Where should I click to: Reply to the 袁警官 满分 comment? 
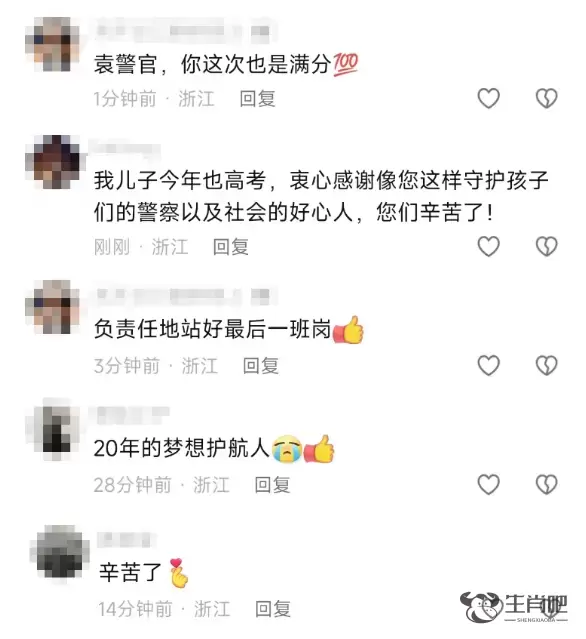258,99
